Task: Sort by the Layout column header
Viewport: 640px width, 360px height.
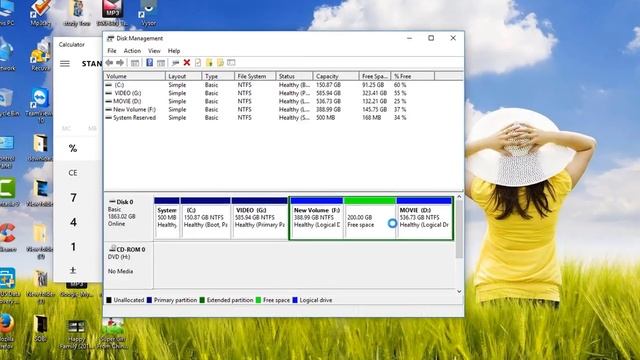Action: pyautogui.click(x=183, y=76)
